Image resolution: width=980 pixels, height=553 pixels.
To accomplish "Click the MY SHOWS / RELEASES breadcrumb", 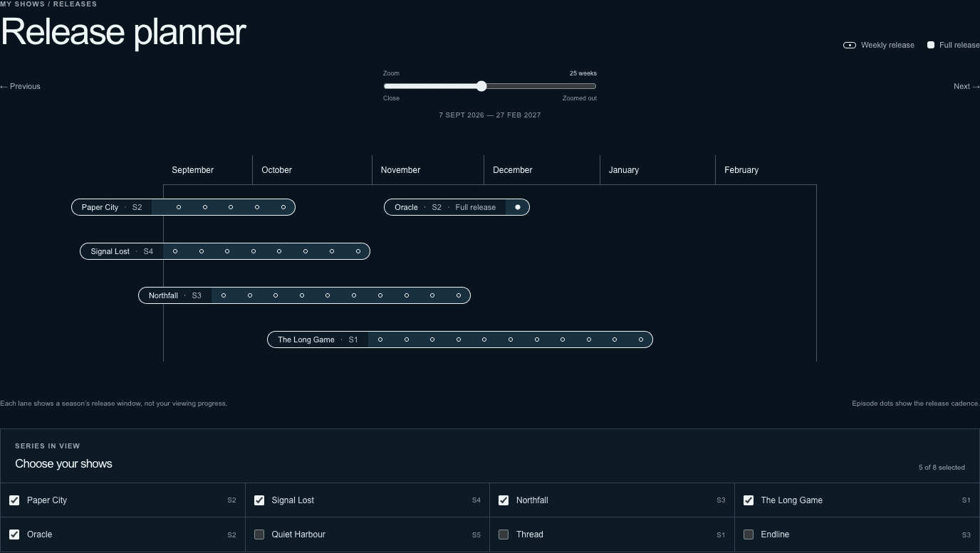I will (48, 4).
